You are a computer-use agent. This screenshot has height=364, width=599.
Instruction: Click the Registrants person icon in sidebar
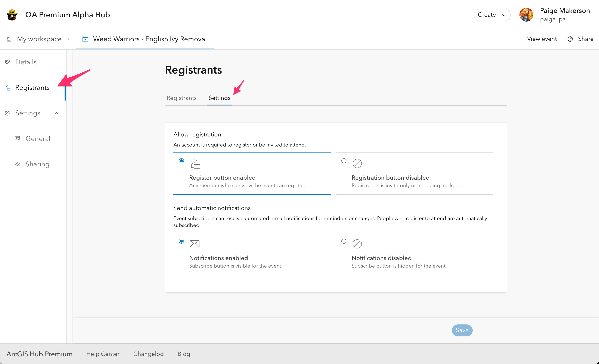tap(8, 88)
